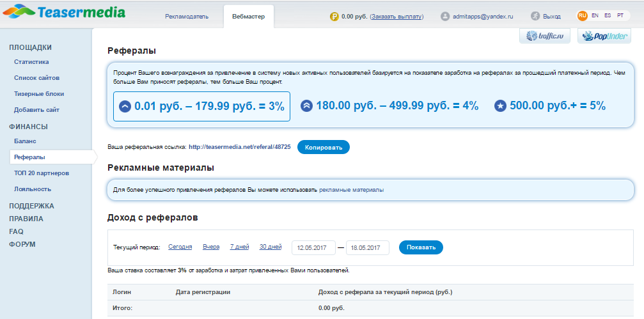
Task: Click the Доход с реферала column header
Action: [x=385, y=292]
